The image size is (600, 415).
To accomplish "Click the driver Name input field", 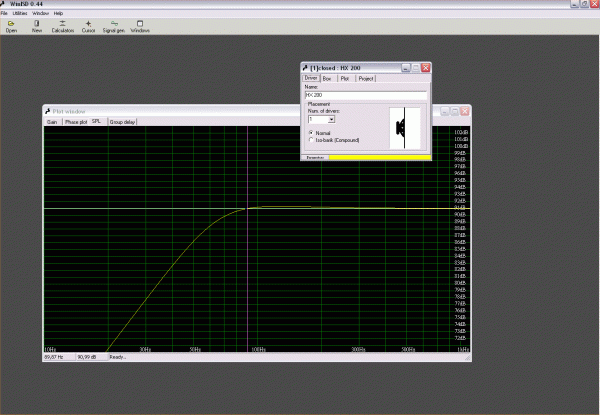I will coord(365,95).
